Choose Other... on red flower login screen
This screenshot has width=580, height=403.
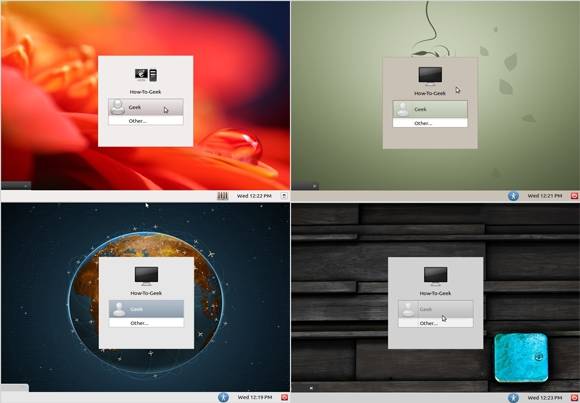tap(146, 121)
